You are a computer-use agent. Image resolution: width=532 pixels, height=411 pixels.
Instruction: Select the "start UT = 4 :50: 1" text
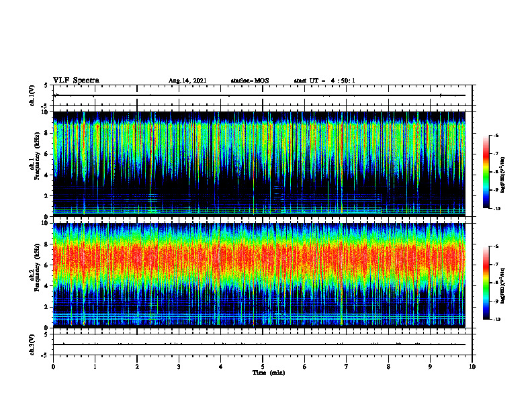pos(324,81)
